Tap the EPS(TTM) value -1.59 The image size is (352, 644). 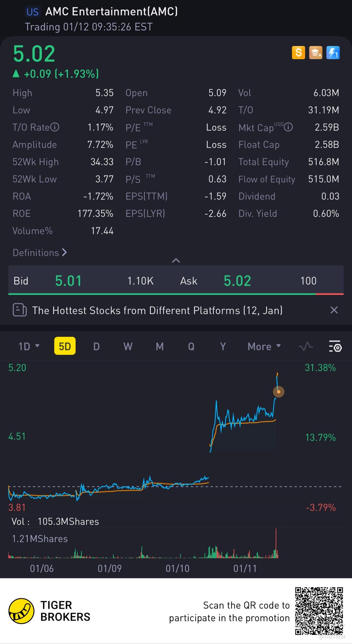tap(215, 196)
